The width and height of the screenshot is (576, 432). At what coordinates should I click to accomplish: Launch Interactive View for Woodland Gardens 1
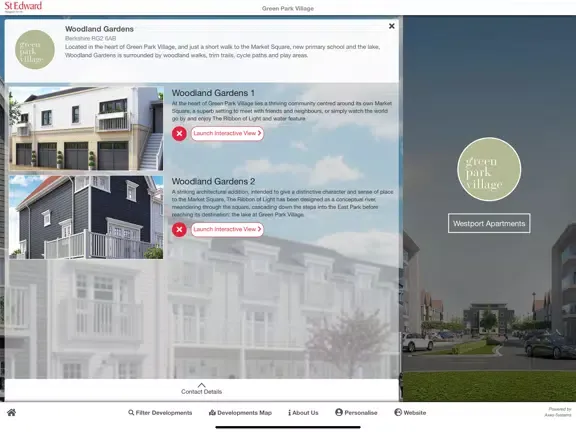tap(227, 133)
